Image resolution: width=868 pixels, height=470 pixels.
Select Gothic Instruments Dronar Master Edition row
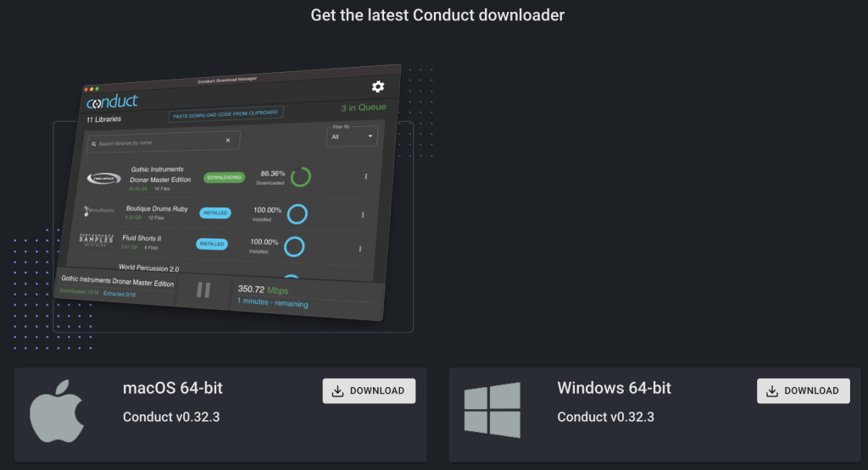coord(228,177)
